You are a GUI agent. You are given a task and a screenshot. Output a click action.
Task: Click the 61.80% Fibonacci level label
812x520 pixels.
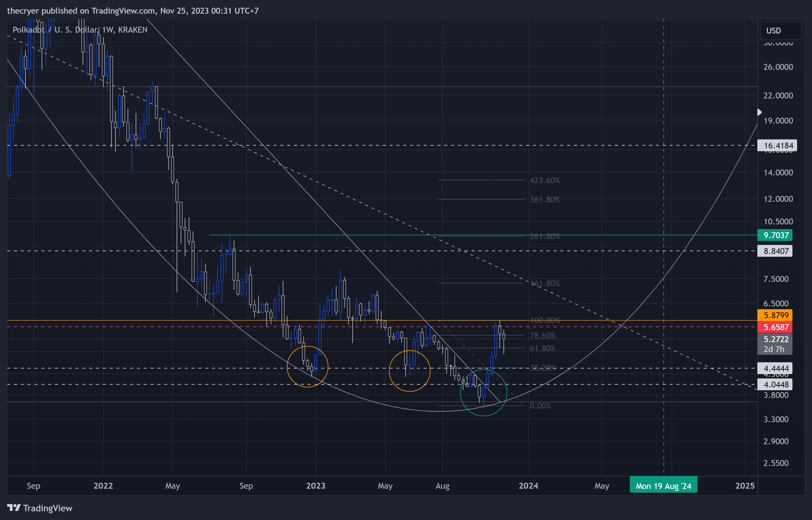542,348
